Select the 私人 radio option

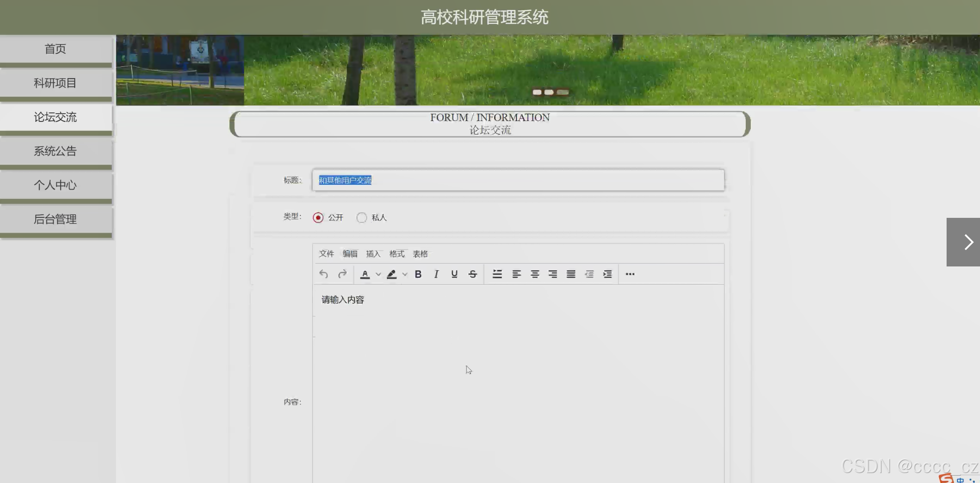click(x=361, y=217)
